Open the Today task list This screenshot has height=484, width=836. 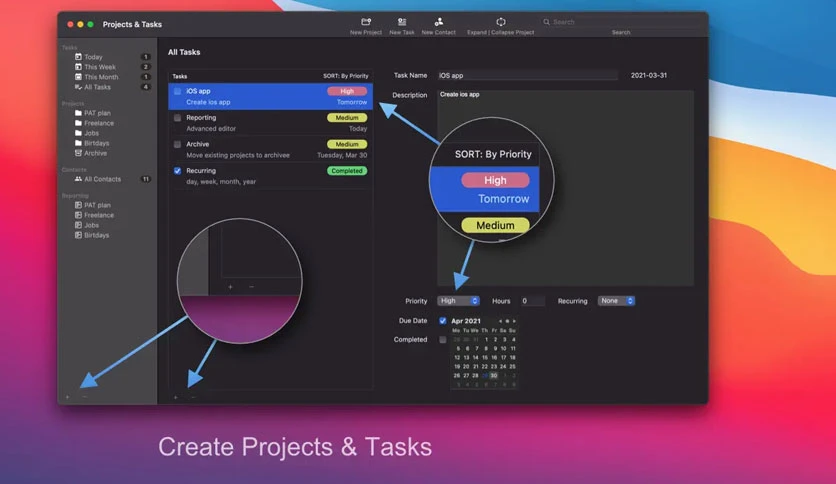point(93,57)
